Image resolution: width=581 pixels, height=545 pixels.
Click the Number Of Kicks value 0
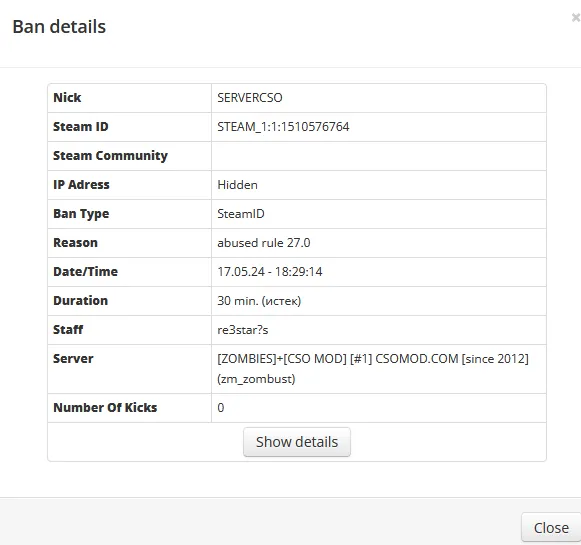[221, 408]
